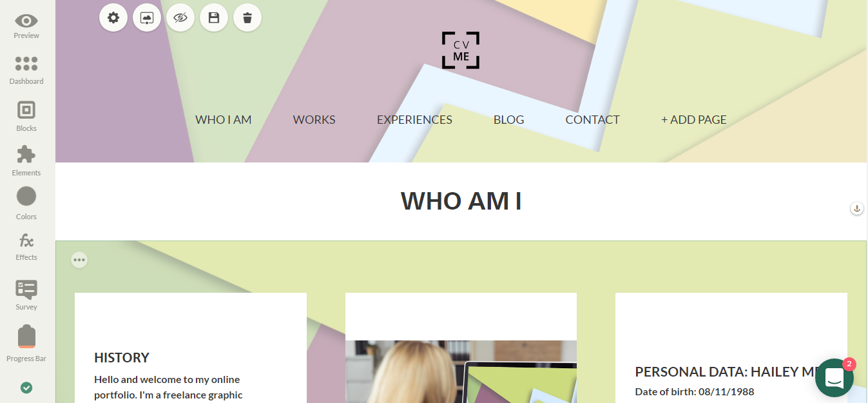Open the Effects fx panel
The width and height of the screenshot is (868, 403).
click(26, 241)
